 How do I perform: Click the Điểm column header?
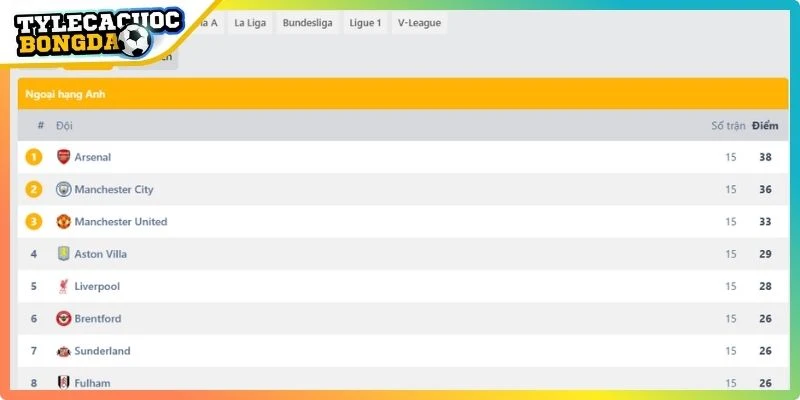coord(765,126)
